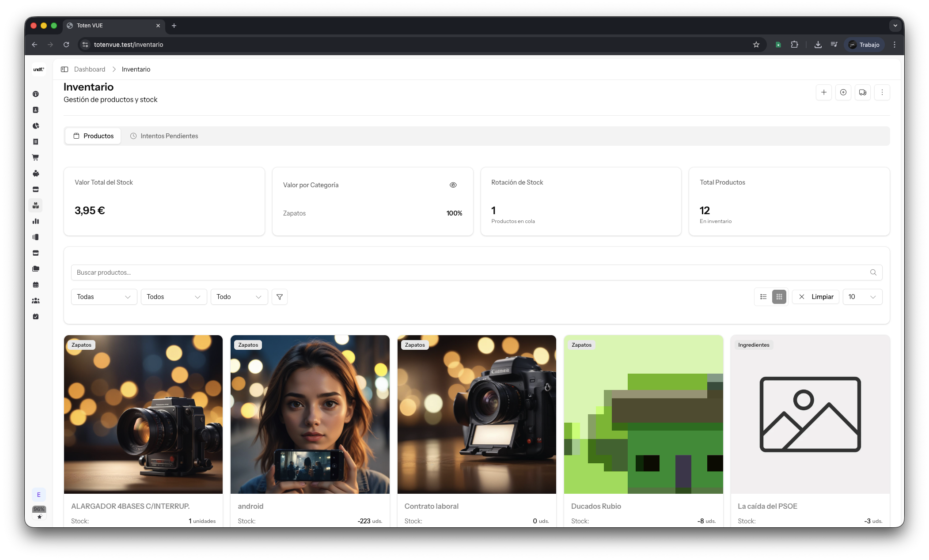The width and height of the screenshot is (929, 560).
Task: Open the calendar sidebar icon
Action: pyautogui.click(x=36, y=285)
